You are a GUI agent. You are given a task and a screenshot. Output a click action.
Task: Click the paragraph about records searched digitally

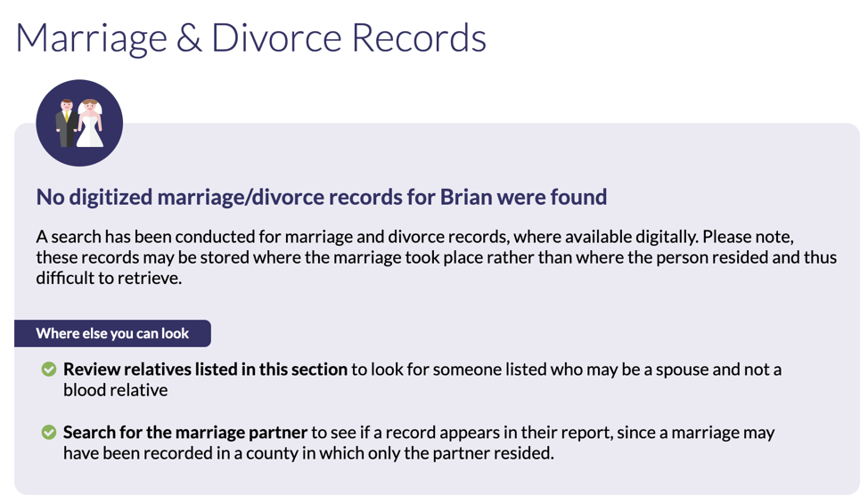tap(437, 257)
